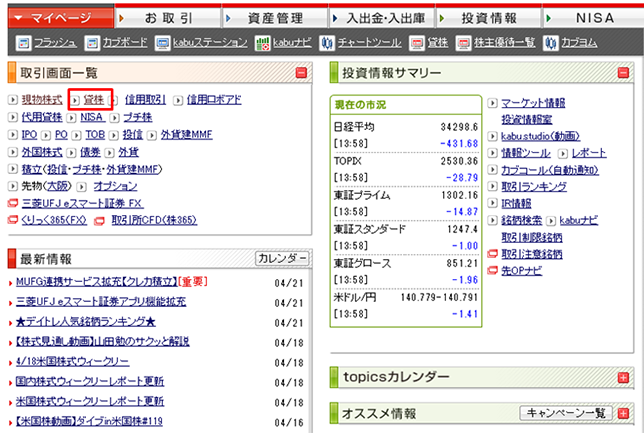Click arrow icon beside 外国株式

[x=13, y=152]
